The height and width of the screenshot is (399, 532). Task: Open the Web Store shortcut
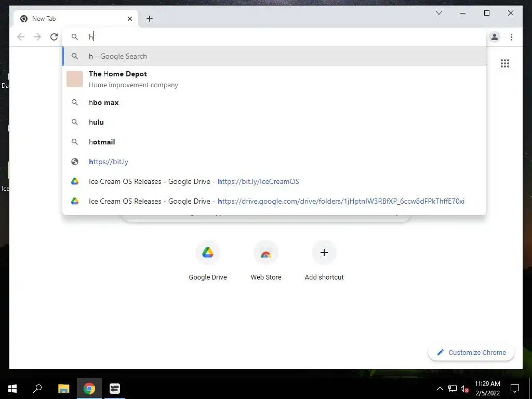[x=266, y=261]
